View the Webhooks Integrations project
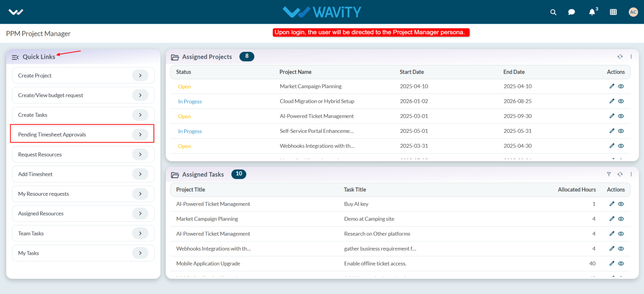This screenshot has width=644, height=294. [x=621, y=146]
